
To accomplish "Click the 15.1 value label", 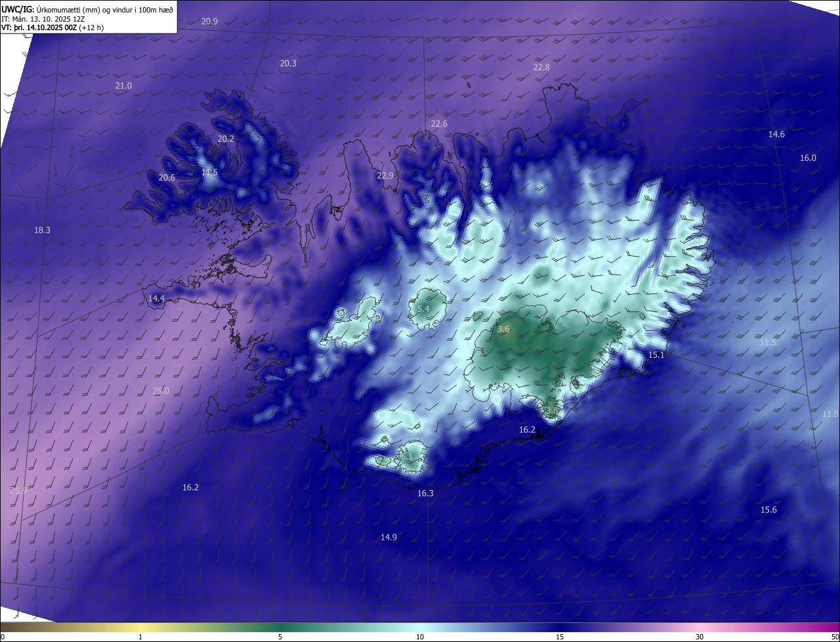I will click(657, 354).
